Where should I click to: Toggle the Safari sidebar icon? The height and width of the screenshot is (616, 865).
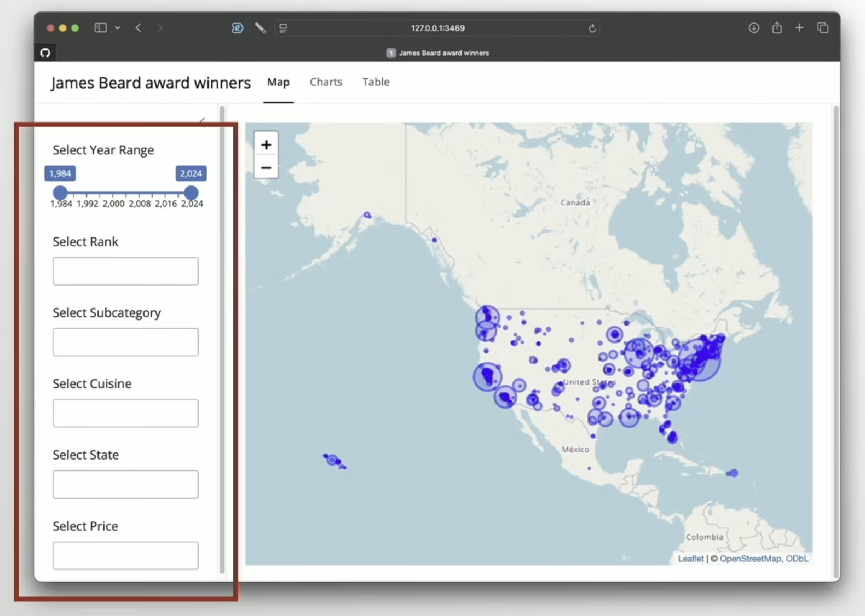click(100, 27)
